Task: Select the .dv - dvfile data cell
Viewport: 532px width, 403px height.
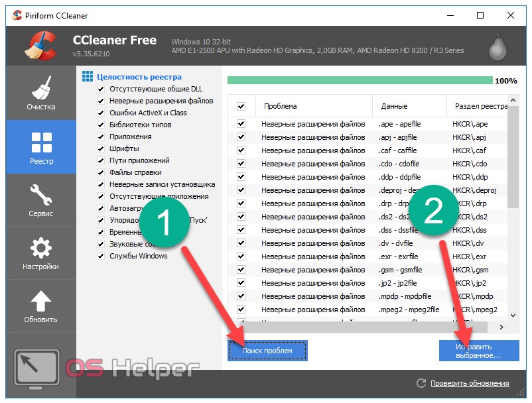Action: coord(395,243)
